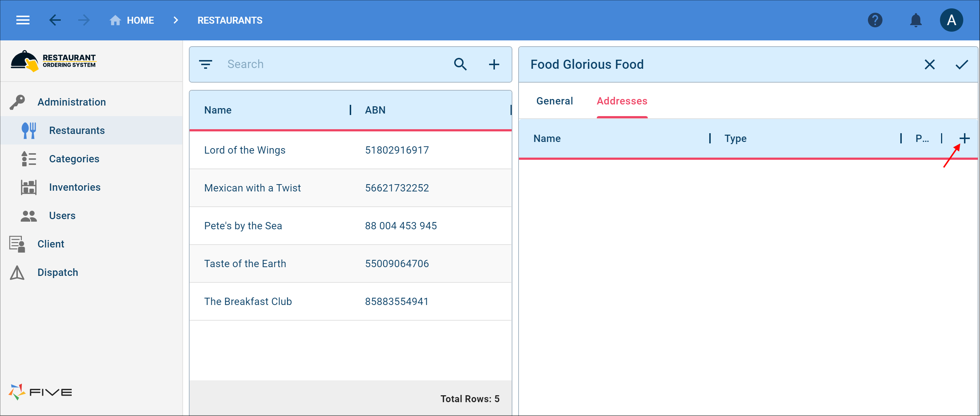The width and height of the screenshot is (980, 416).
Task: Click the Dispatch triangle icon
Action: (x=17, y=273)
